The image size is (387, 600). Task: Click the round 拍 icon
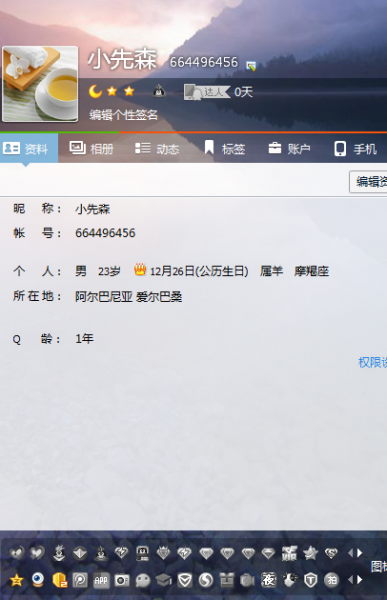pyautogui.click(x=331, y=580)
